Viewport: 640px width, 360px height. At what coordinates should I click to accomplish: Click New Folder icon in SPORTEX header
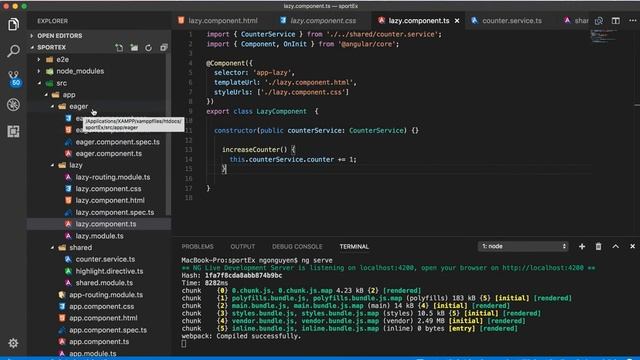pos(134,48)
